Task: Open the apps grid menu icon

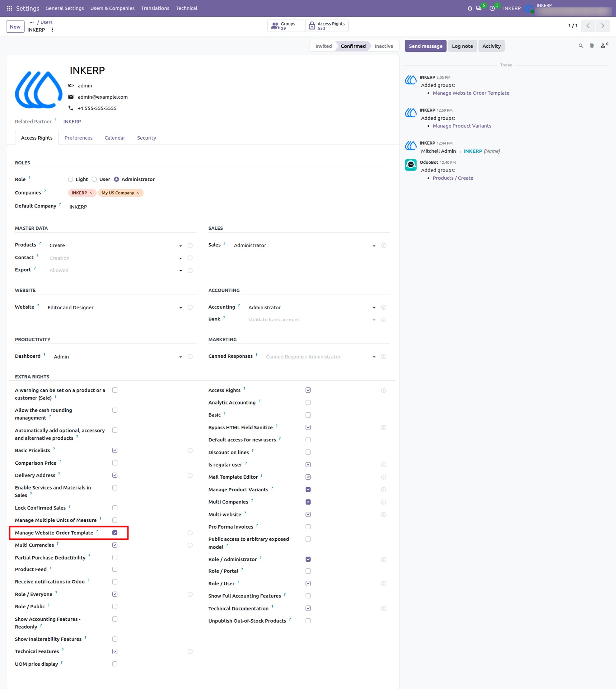Action: tap(10, 8)
